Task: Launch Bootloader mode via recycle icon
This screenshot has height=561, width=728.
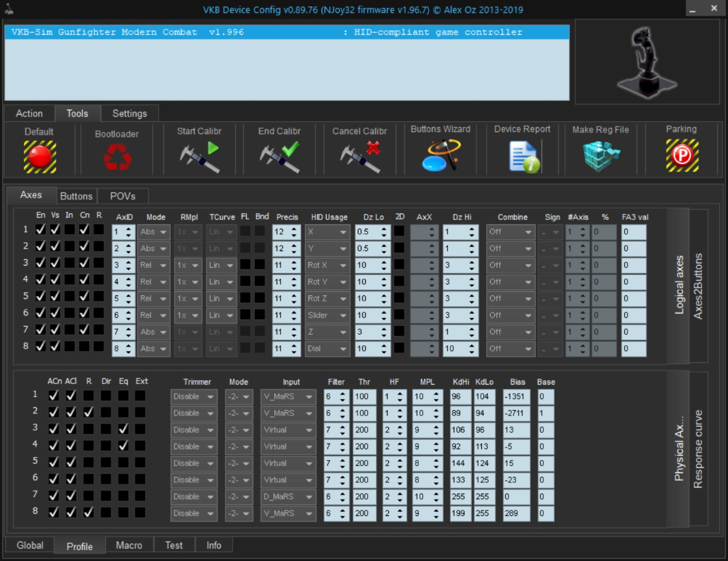Action: click(x=117, y=157)
